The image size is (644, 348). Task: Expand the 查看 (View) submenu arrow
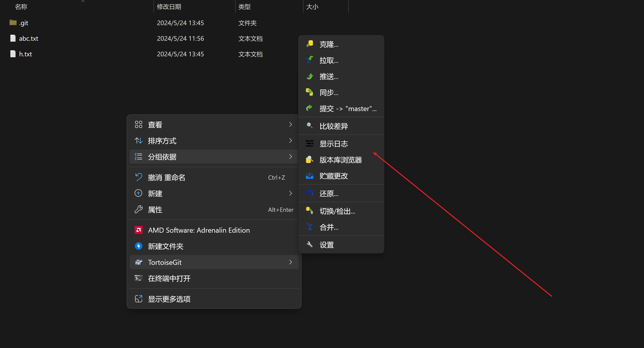pos(291,124)
